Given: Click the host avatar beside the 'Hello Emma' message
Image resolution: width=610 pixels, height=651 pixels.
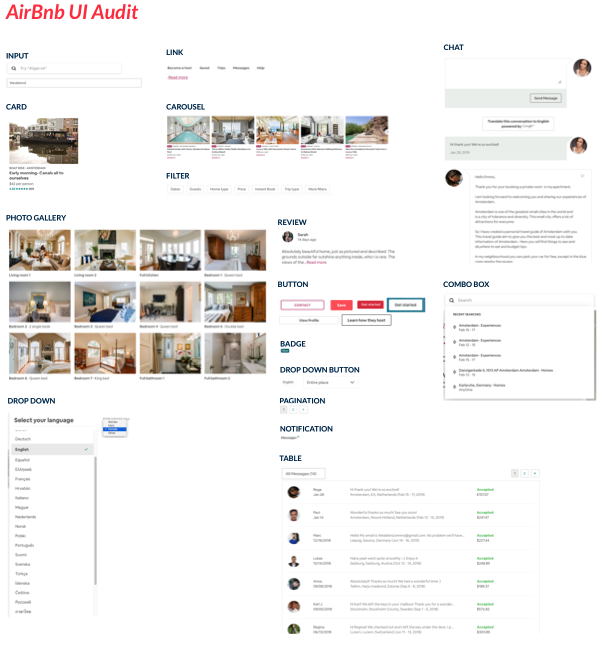Looking at the screenshot, I should click(x=454, y=178).
